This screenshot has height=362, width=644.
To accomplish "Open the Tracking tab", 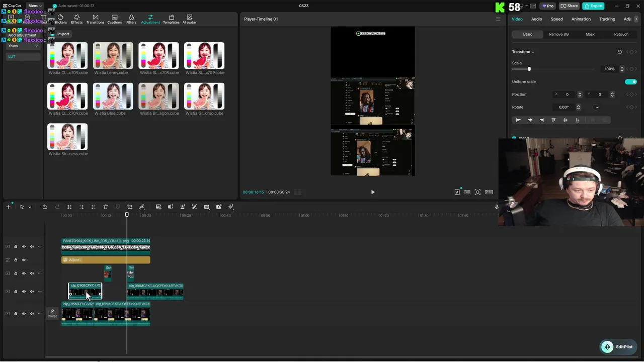I will click(607, 19).
